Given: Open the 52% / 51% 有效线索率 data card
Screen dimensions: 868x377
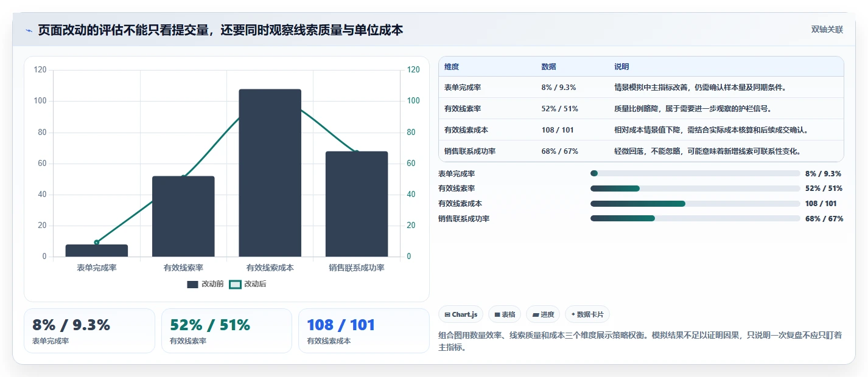Looking at the screenshot, I should 227,331.
